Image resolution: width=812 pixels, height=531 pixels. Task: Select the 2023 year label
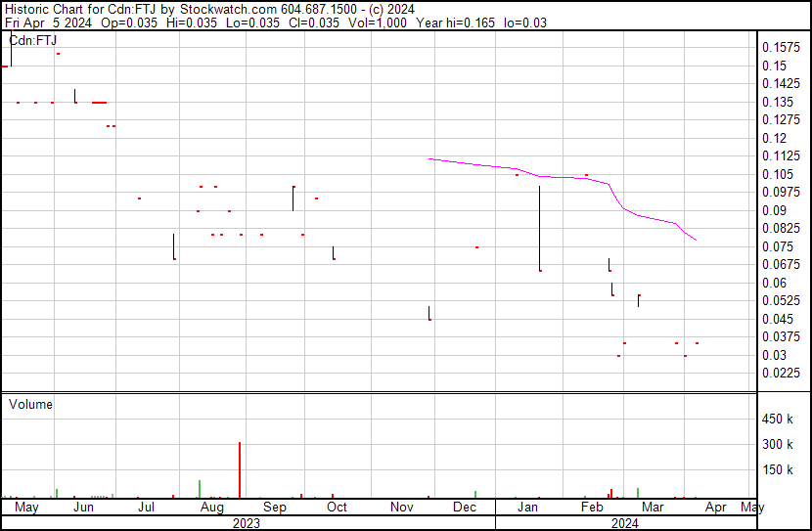pyautogui.click(x=246, y=523)
